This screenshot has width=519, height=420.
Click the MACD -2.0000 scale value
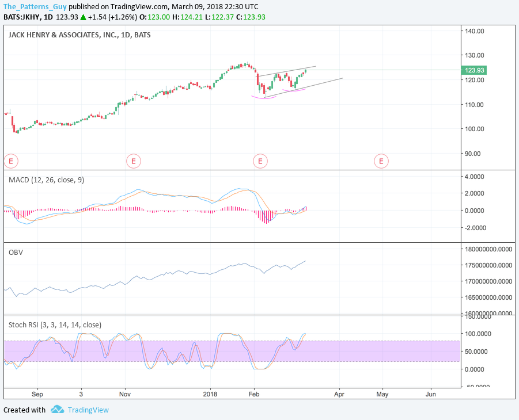click(x=475, y=228)
